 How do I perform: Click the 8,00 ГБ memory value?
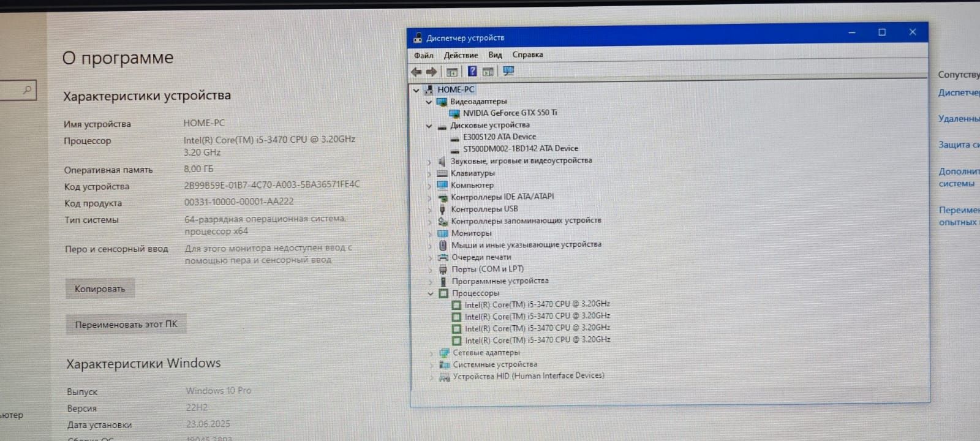[198, 169]
